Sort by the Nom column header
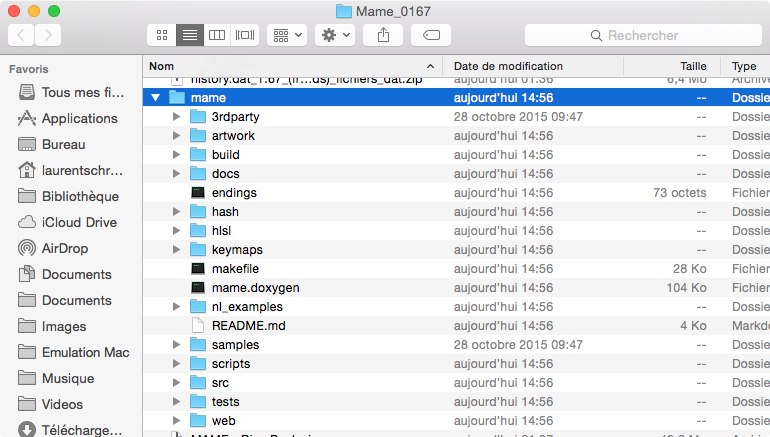Viewport: 770px width, 437px height. pos(293,66)
